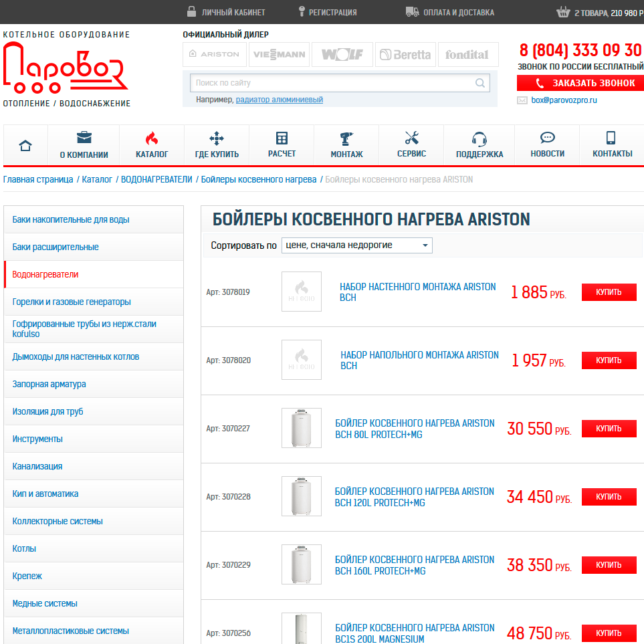The width and height of the screenshot is (644, 644).
Task: Click the Ariston dealer logo
Action: [x=215, y=54]
